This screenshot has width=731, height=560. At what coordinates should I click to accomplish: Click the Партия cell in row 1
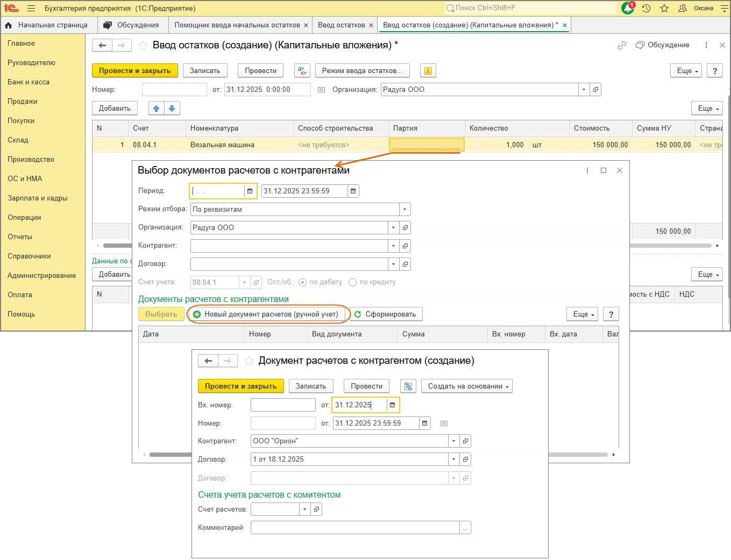(x=426, y=145)
